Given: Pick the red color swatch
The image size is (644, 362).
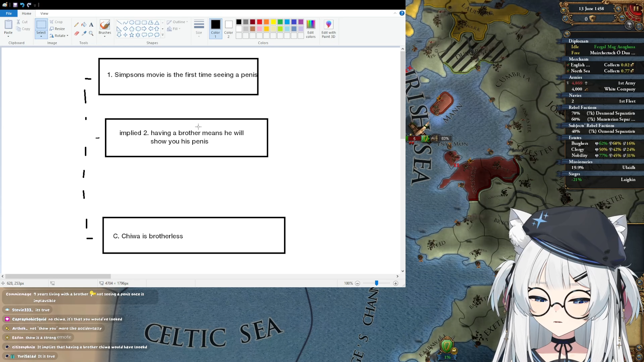Looking at the screenshot, I should (x=259, y=22).
